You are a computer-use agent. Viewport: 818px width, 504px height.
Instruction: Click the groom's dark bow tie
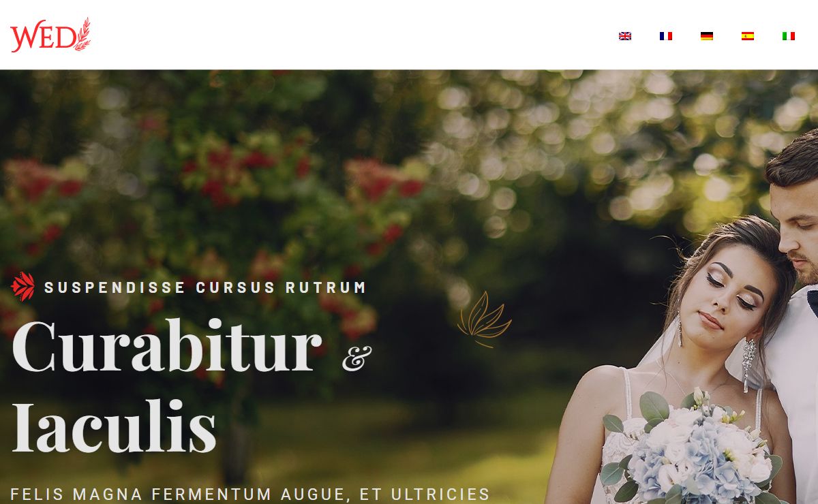[x=812, y=302]
